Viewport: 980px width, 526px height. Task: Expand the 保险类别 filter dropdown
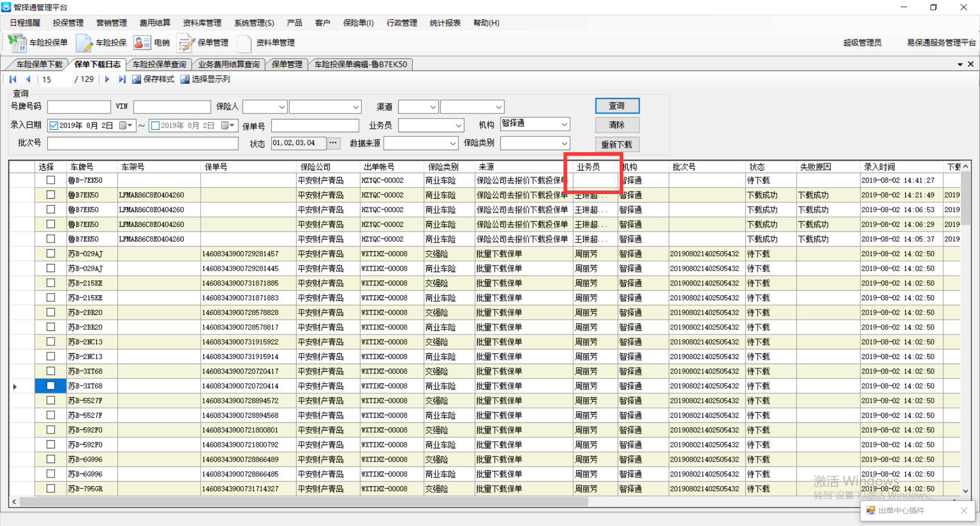(564, 144)
